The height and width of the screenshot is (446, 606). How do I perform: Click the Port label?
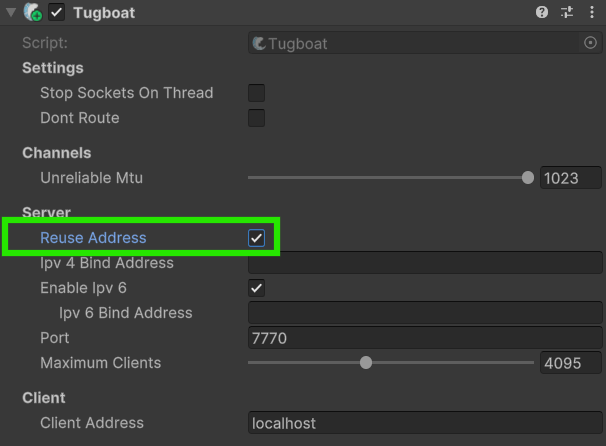(x=54, y=338)
